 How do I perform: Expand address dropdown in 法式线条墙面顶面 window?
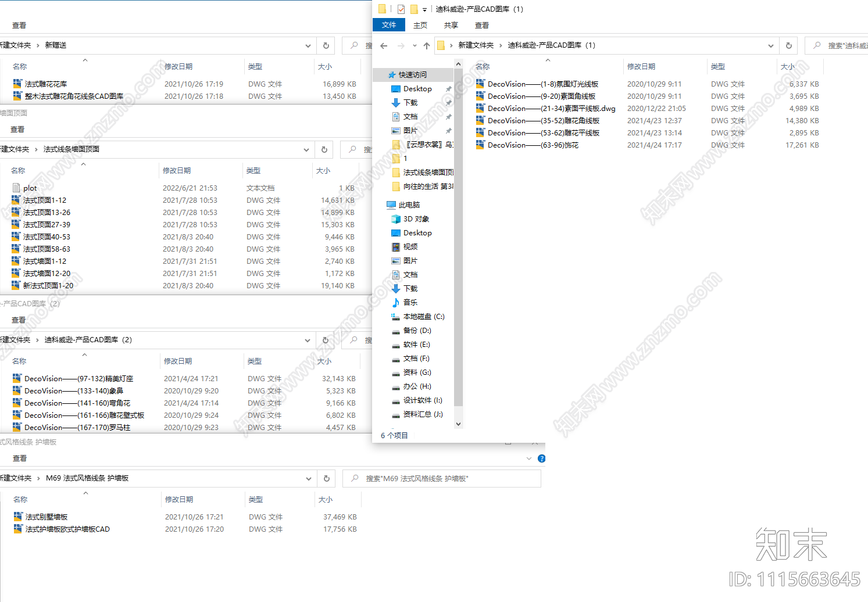tap(306, 149)
